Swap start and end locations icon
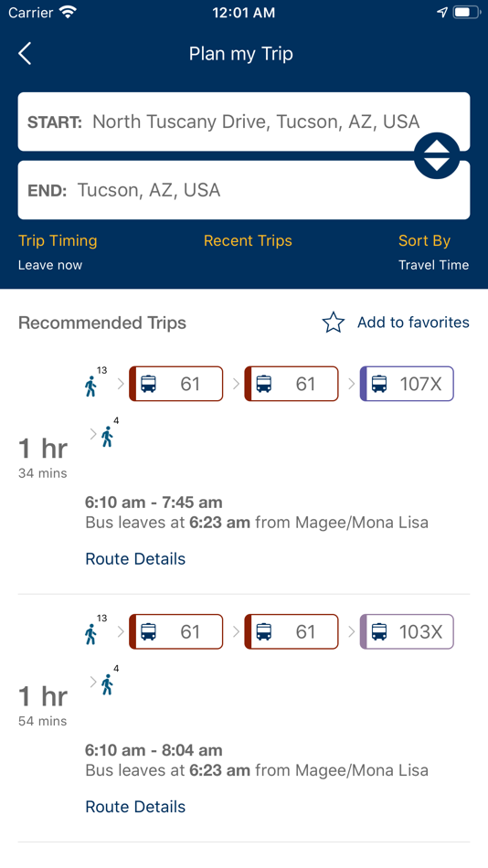The height and width of the screenshot is (868, 488). (x=437, y=155)
